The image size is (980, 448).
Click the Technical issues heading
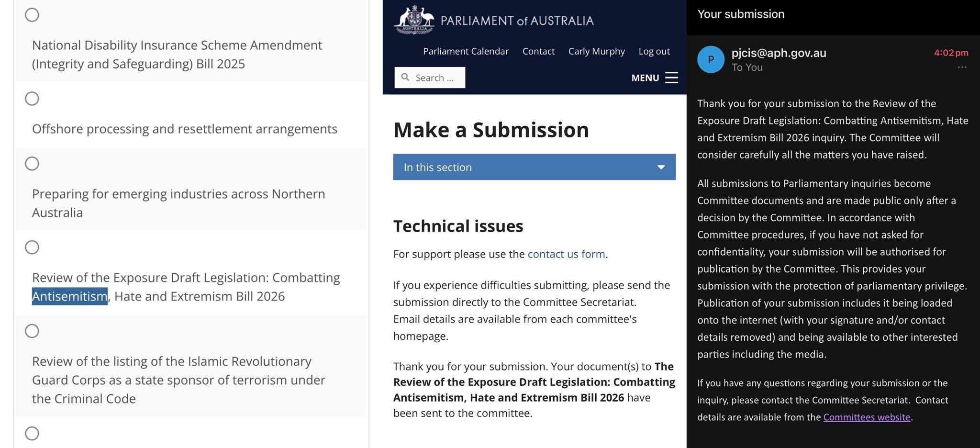pyautogui.click(x=458, y=226)
